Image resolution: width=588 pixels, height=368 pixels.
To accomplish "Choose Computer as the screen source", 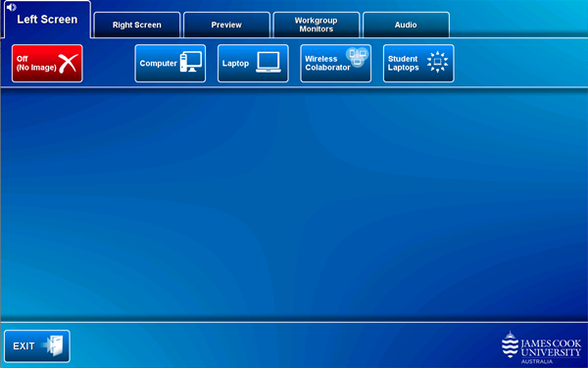I will click(171, 63).
